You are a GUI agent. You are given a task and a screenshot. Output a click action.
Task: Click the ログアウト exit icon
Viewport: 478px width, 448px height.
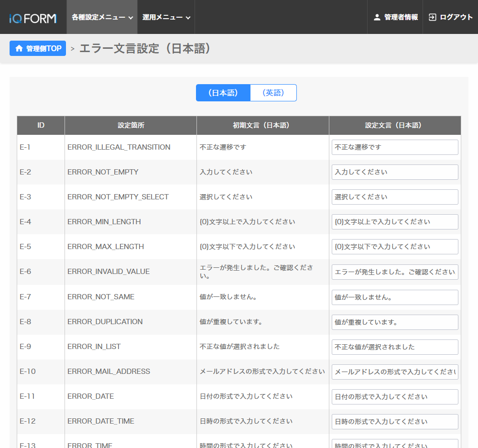pyautogui.click(x=433, y=17)
